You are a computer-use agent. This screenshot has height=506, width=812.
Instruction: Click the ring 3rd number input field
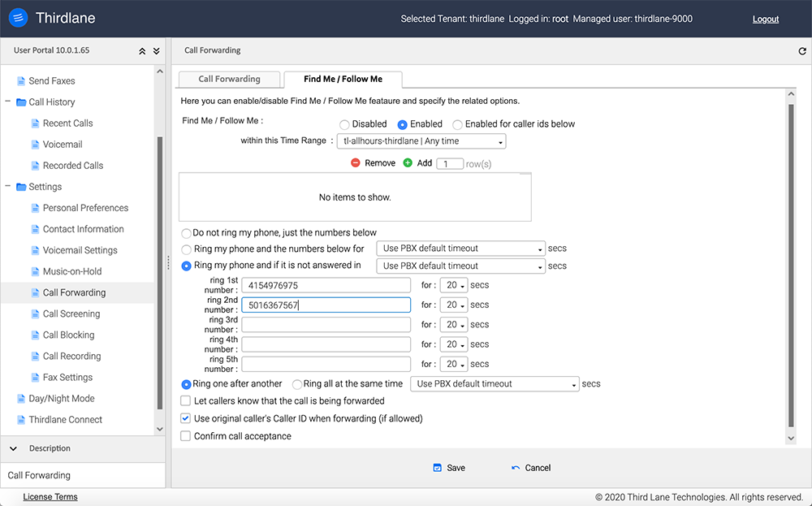point(326,324)
